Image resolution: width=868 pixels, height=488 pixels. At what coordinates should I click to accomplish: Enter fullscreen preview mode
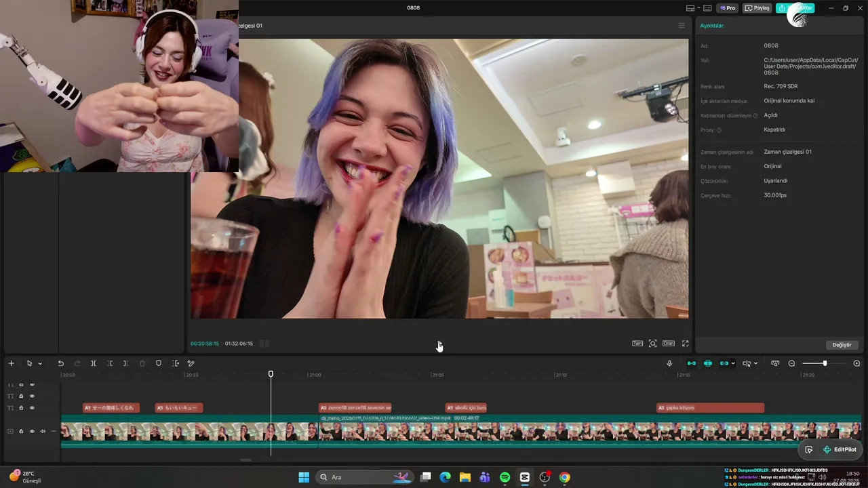(685, 344)
